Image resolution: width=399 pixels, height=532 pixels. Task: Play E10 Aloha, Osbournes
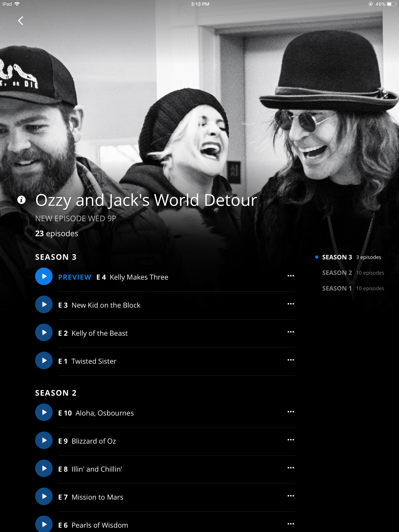pyautogui.click(x=44, y=412)
